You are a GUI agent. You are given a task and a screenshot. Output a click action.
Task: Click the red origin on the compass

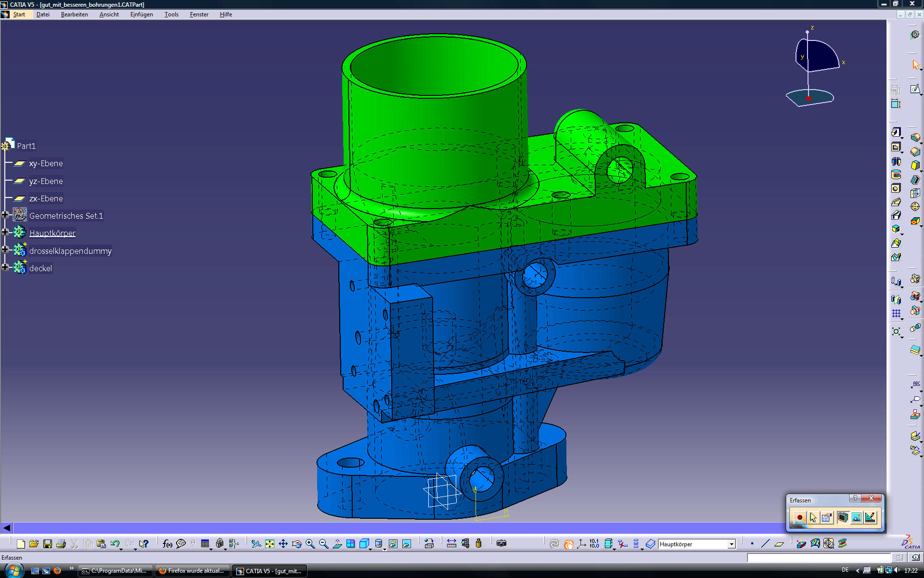[808, 98]
